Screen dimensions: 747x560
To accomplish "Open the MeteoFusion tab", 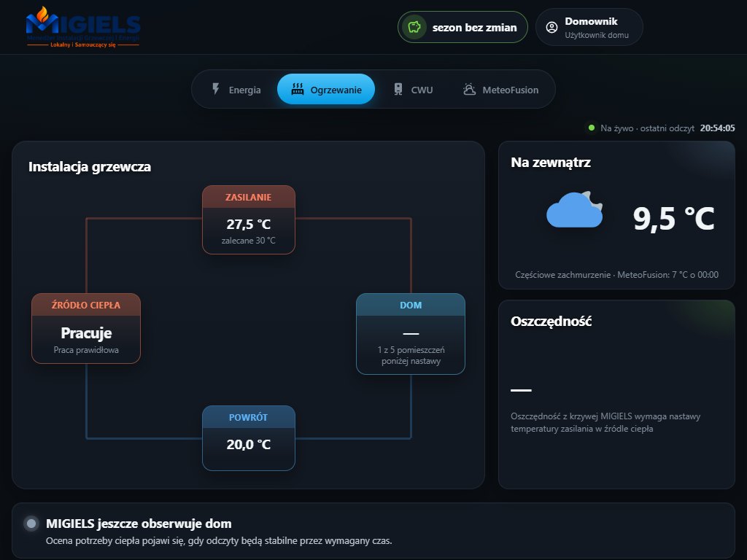I will click(x=500, y=90).
